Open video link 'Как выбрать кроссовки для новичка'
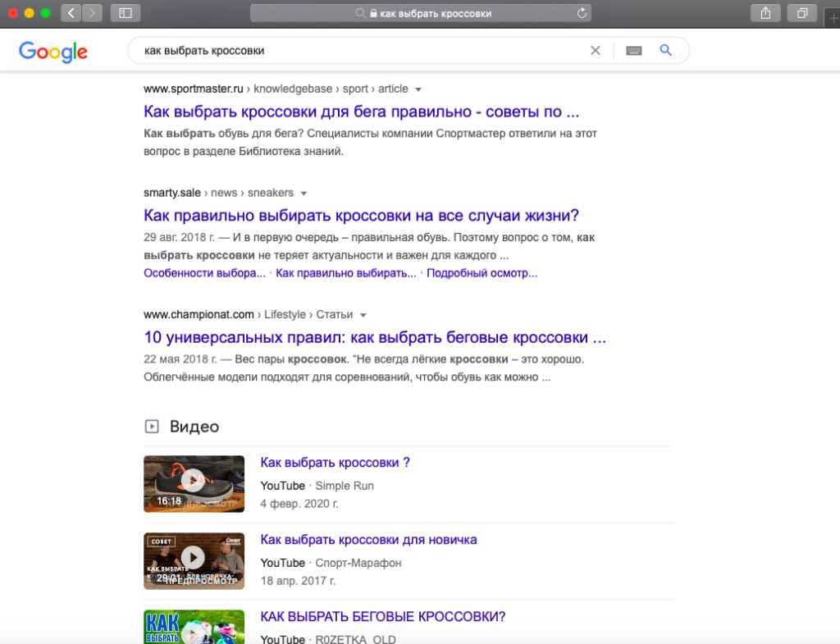The image size is (840, 644). pos(368,540)
